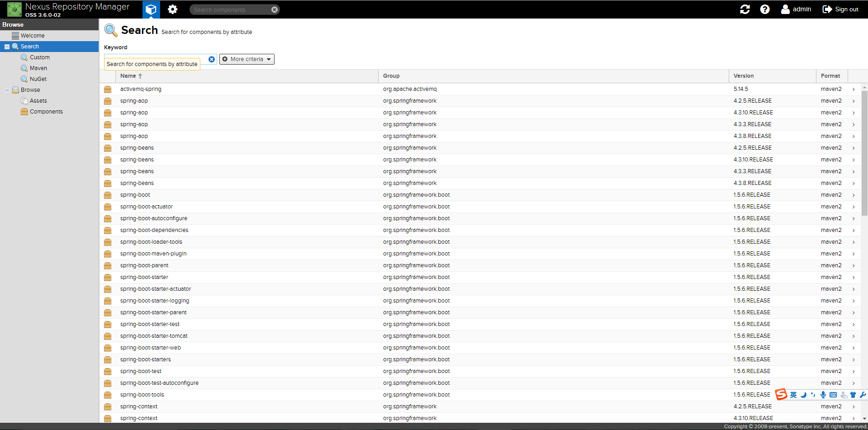
Task: Open spring-beans 4.3.8.RELEASE row chevron
Action: pos(854,184)
